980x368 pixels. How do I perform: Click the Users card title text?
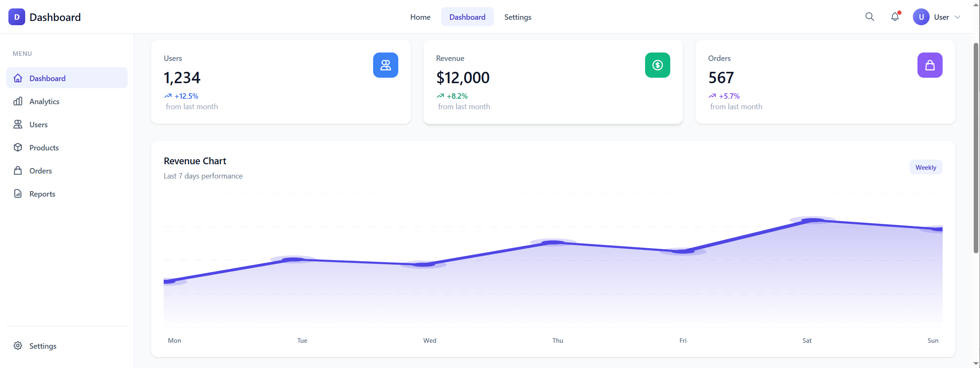[173, 58]
